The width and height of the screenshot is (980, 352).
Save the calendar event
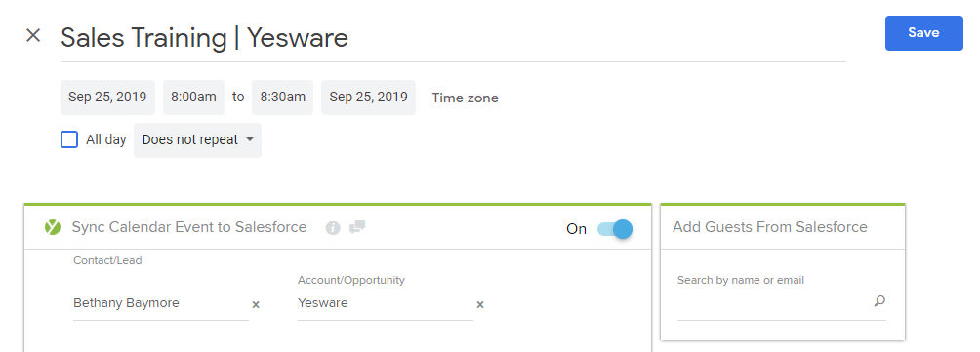[923, 33]
